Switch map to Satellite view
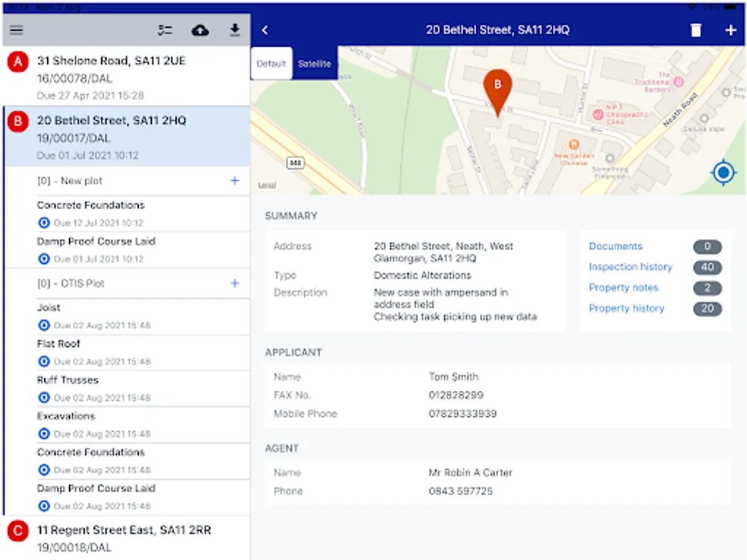Screen dimensions: 747x560 314,63
